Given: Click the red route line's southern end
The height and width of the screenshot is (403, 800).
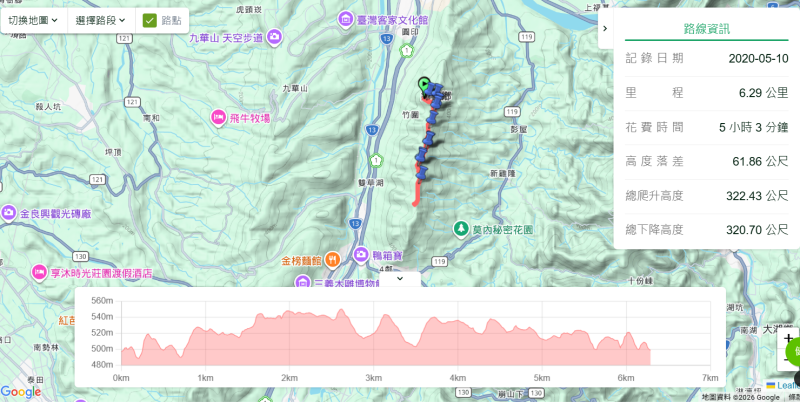Looking at the screenshot, I should click(414, 204).
